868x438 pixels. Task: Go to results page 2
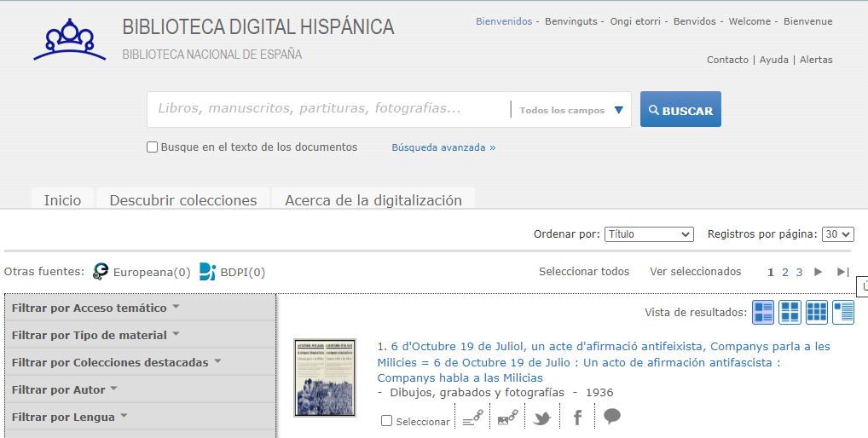tap(785, 272)
